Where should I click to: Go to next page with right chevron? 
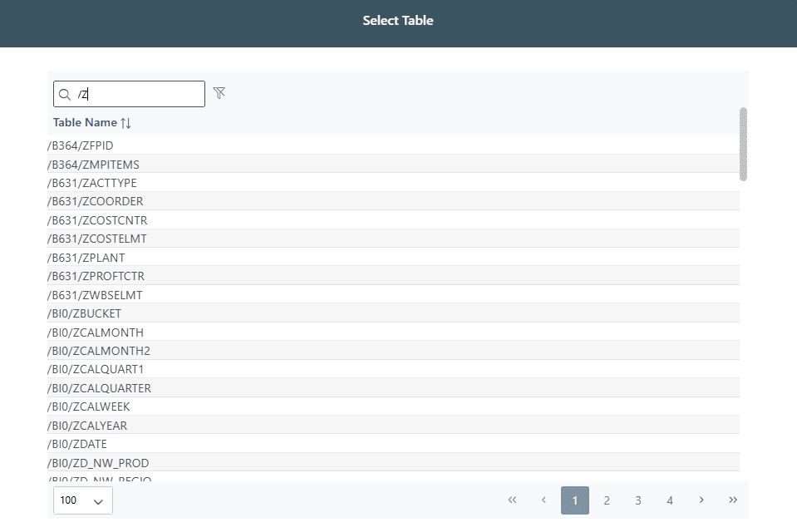pos(701,500)
